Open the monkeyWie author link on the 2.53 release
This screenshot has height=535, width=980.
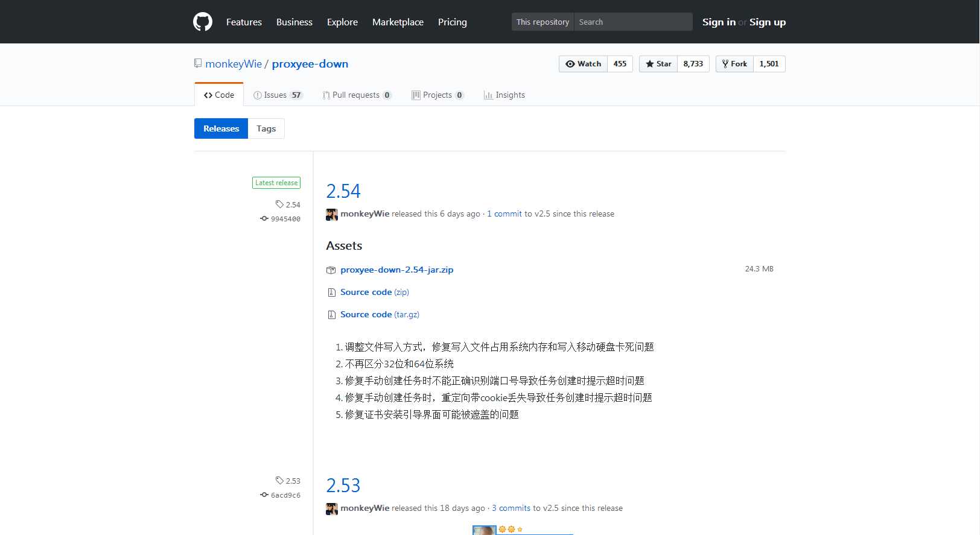(364, 508)
